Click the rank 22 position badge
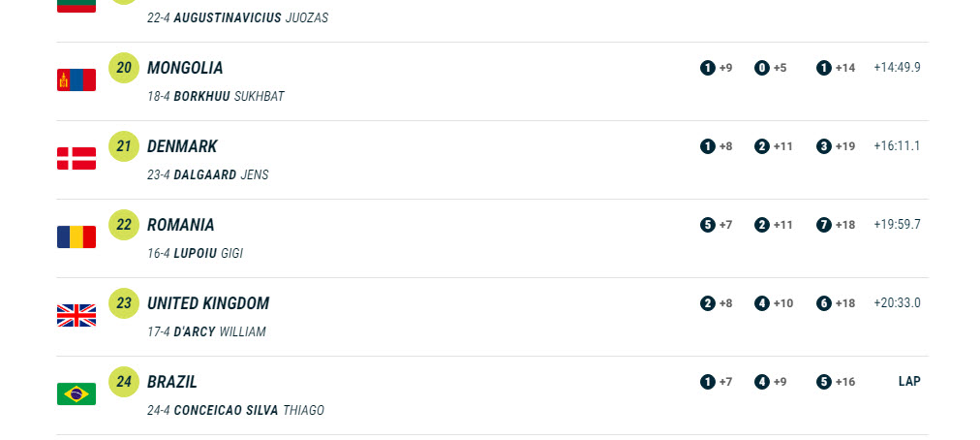 (124, 225)
